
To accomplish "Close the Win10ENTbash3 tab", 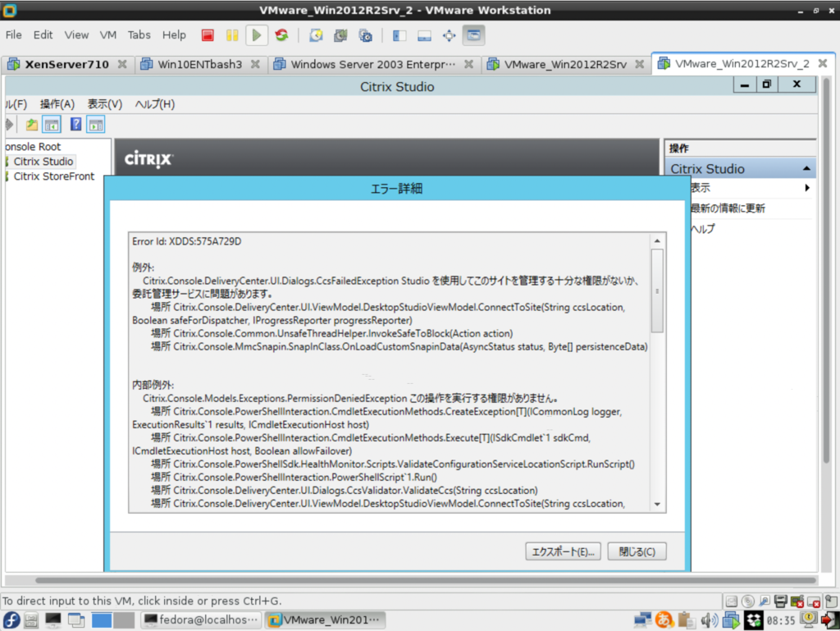I will pyautogui.click(x=256, y=64).
